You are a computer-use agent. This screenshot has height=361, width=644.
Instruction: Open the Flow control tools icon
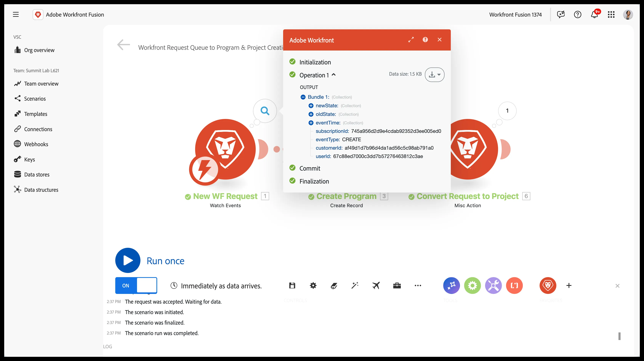click(452, 286)
